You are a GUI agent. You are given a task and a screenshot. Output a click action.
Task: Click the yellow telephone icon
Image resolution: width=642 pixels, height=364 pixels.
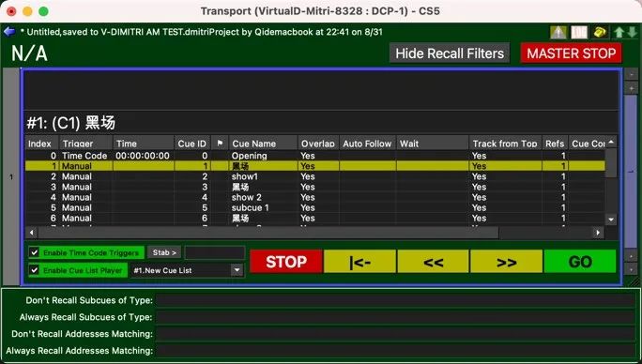point(600,32)
